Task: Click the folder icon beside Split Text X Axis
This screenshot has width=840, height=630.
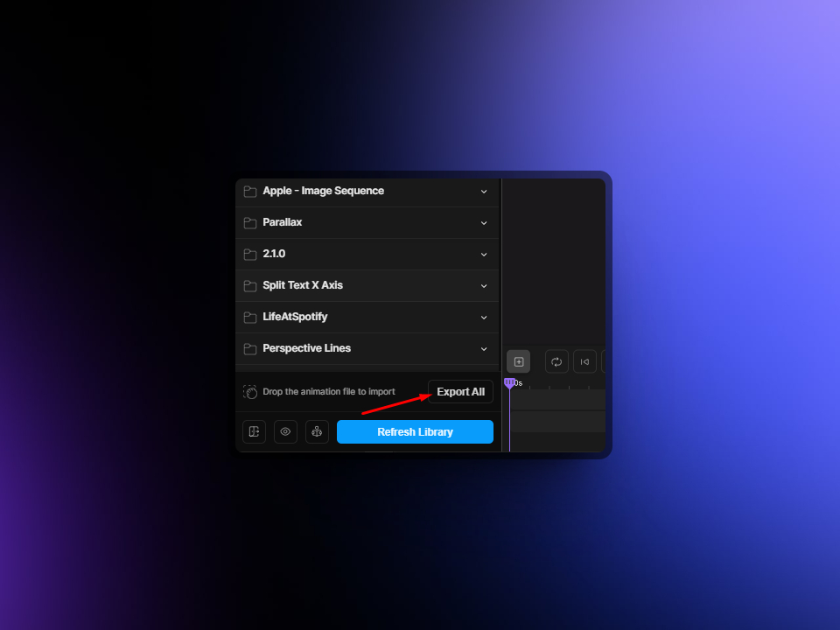Action: [x=249, y=286]
